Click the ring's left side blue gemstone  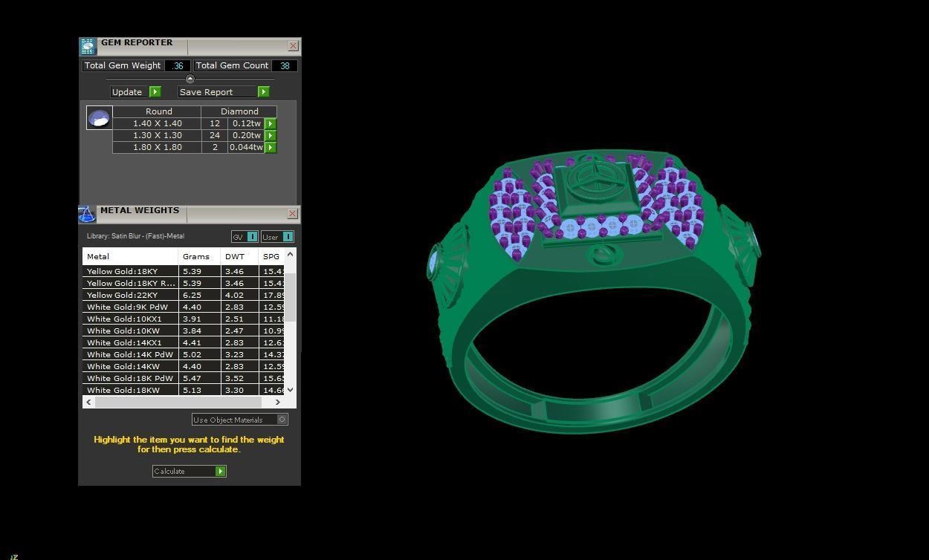[x=433, y=263]
